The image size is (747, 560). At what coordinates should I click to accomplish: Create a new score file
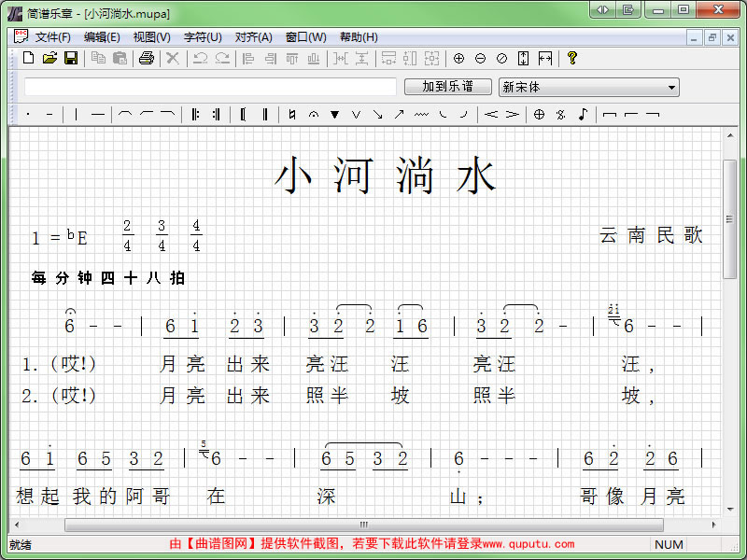pos(29,58)
